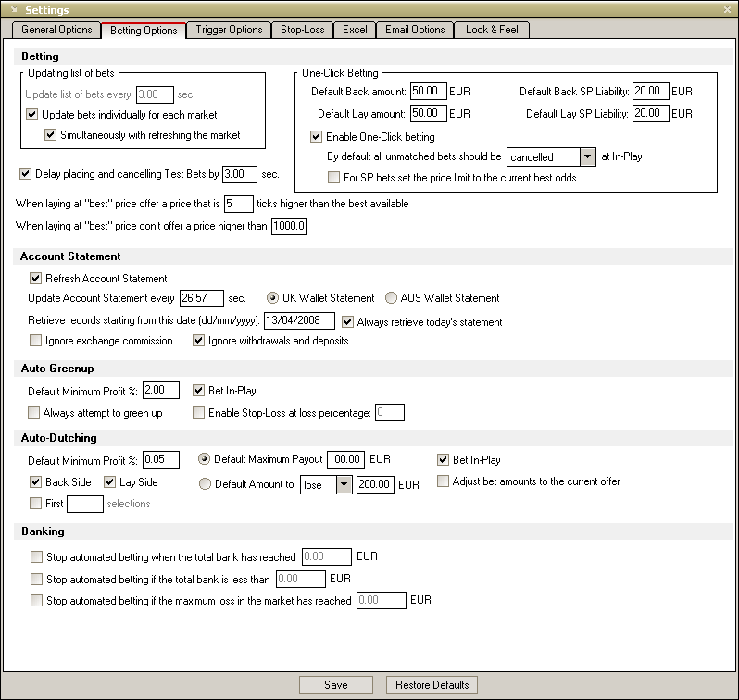Click Default Back SP Liability field
Image resolution: width=739 pixels, height=700 pixels.
pos(650,91)
